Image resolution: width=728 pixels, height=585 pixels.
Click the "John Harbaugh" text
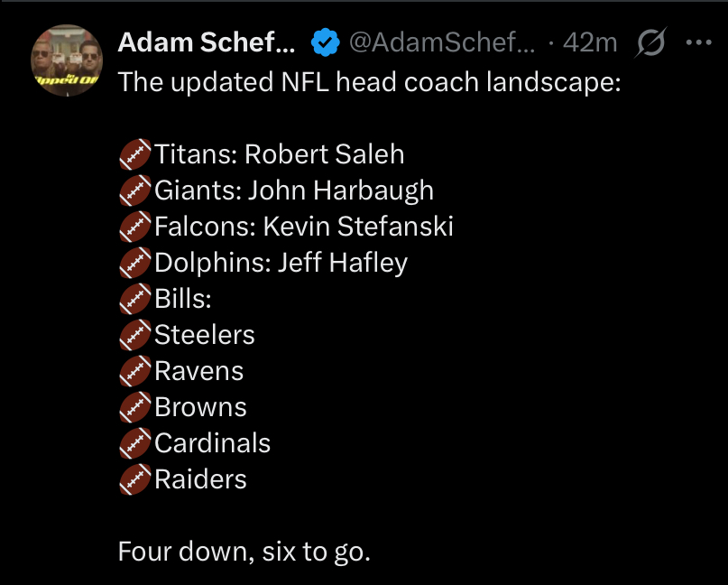[340, 190]
